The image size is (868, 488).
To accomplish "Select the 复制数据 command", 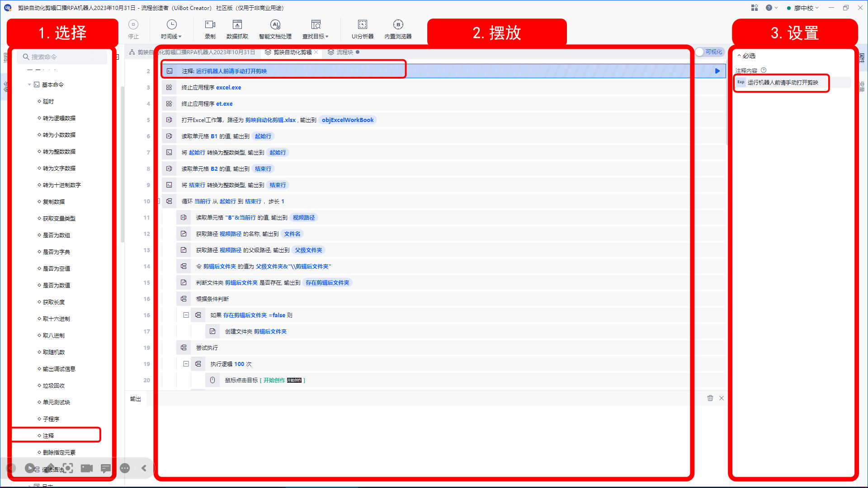I will pyautogui.click(x=54, y=202).
